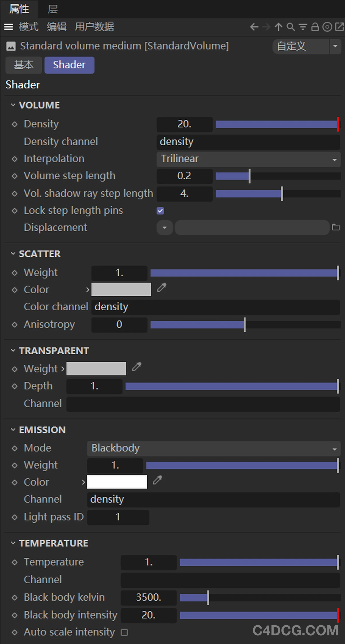Toggle Density keyframe diamond

tap(15, 124)
